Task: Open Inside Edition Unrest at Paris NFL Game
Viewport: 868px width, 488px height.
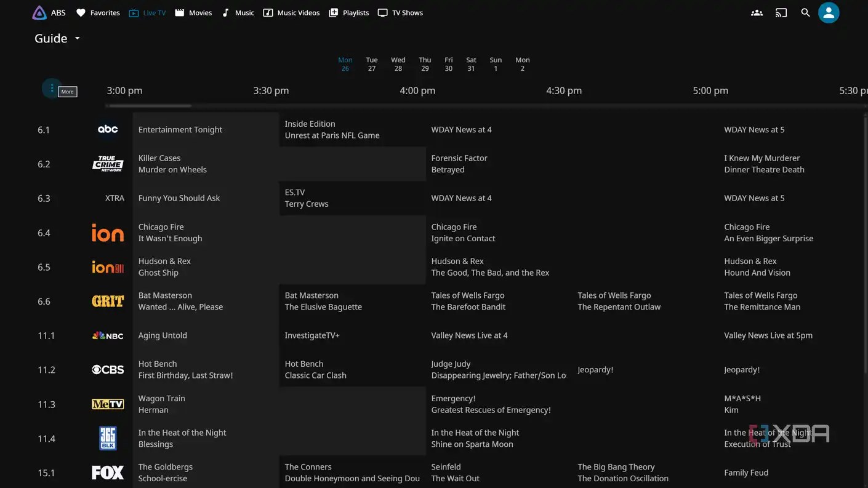Action: pos(352,129)
